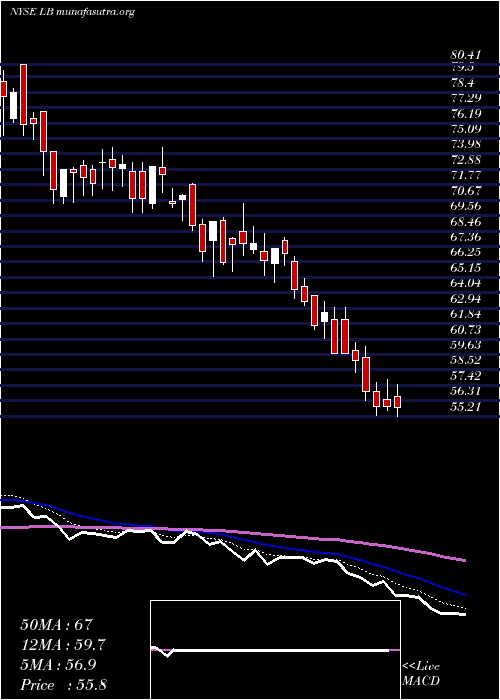Viewport: 500px width, 700px height.
Task: Click the <<Live MACD label
Action: pyautogui.click(x=421, y=674)
